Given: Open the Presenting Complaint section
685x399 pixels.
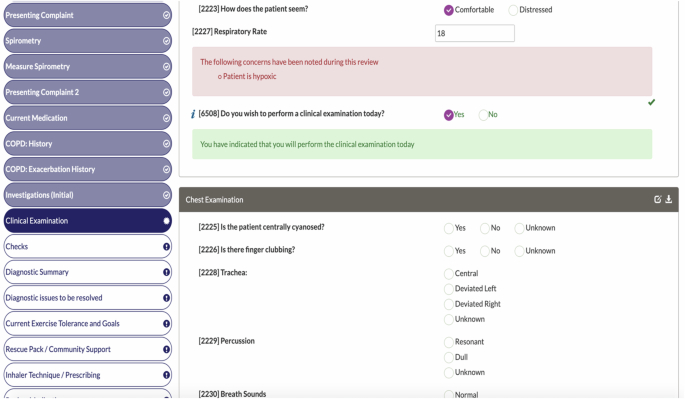Looking at the screenshot, I should tap(87, 15).
